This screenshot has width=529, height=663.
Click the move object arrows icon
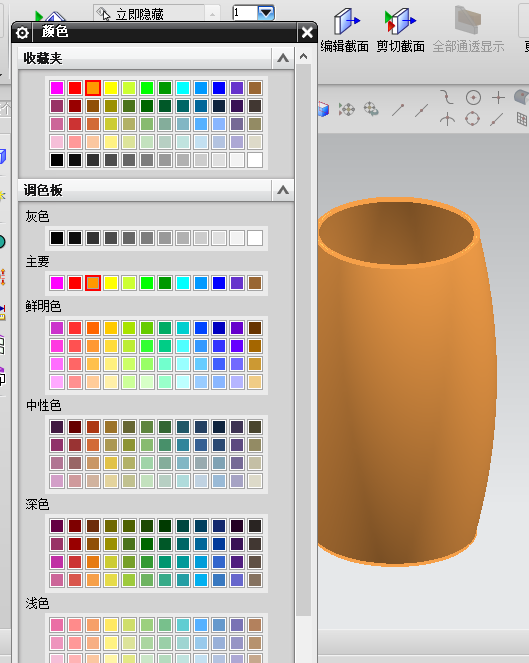tap(347, 110)
